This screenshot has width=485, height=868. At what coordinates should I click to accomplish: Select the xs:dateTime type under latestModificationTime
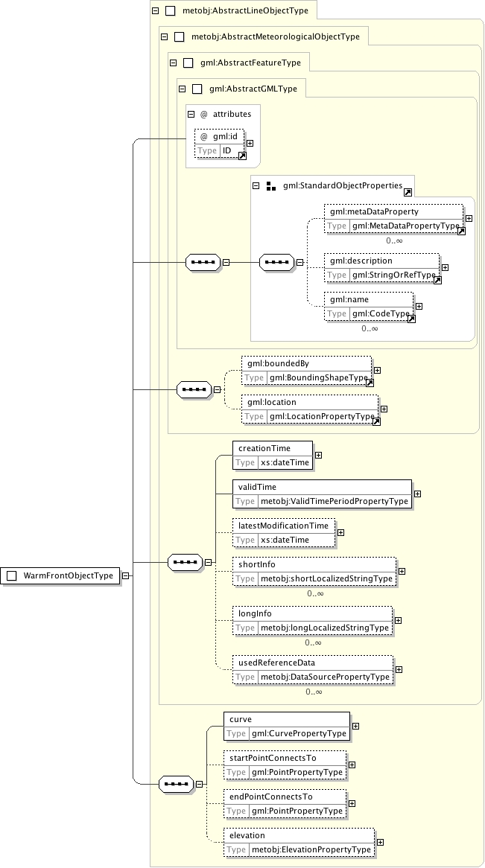[285, 540]
